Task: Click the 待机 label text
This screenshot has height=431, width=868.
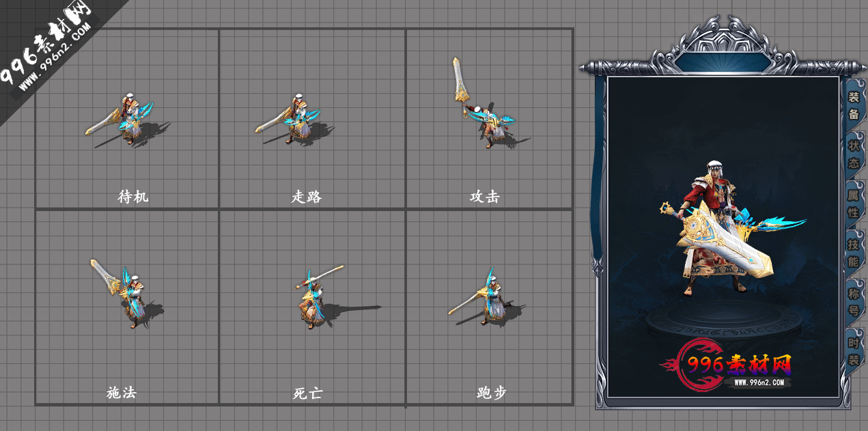Action: [x=133, y=197]
